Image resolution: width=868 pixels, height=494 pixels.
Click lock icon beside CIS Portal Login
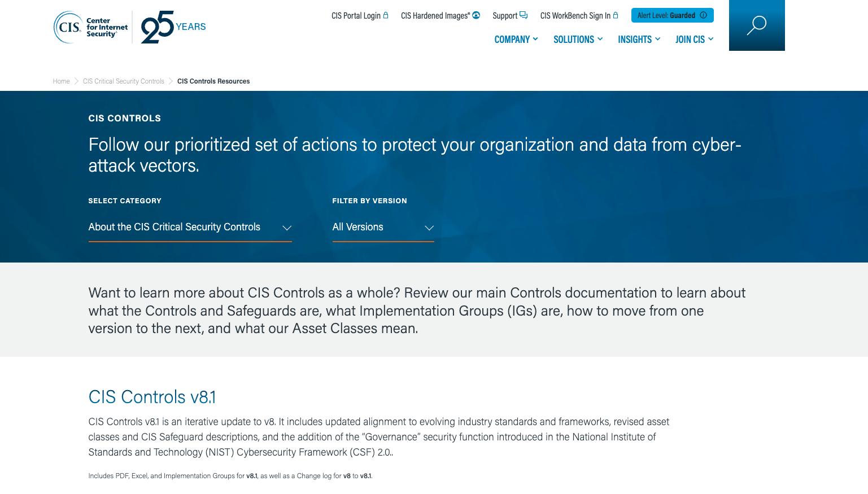(x=386, y=15)
